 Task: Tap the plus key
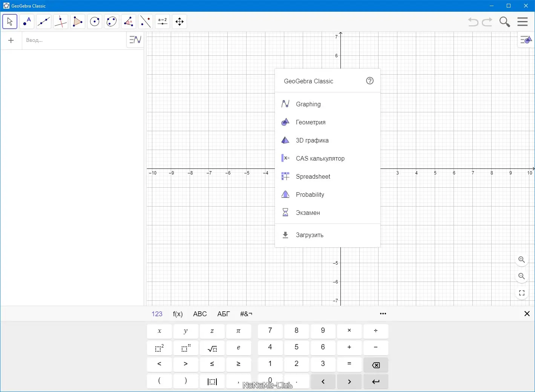tap(350, 348)
